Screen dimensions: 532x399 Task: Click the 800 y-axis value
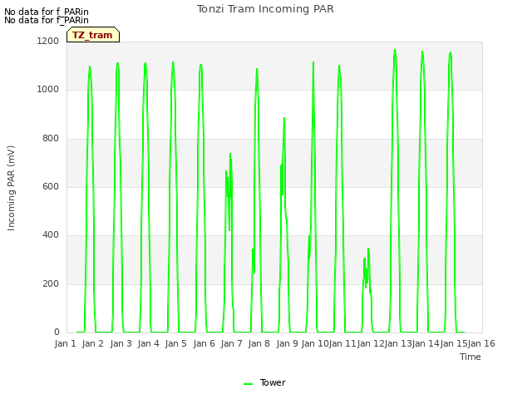click(x=51, y=139)
